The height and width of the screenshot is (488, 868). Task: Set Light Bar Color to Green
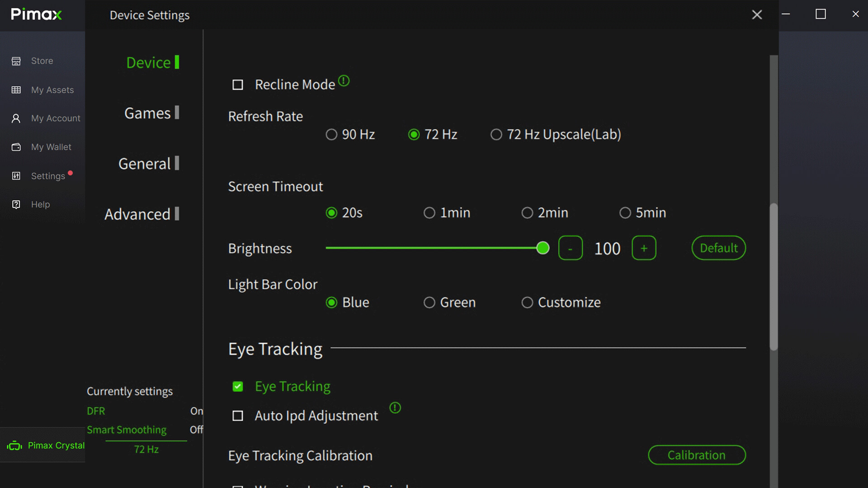click(x=429, y=302)
